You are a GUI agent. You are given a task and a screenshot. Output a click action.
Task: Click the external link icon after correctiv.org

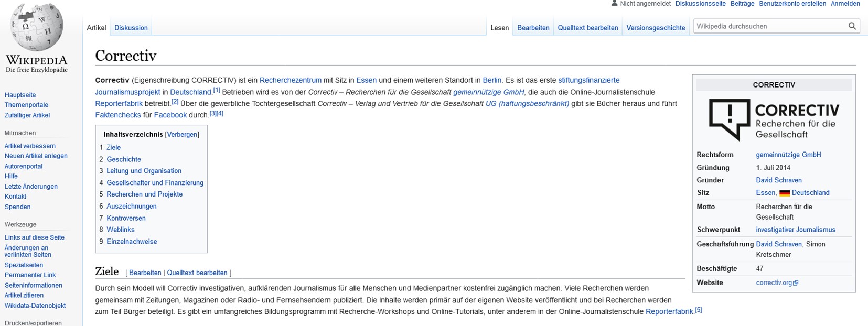click(x=796, y=283)
